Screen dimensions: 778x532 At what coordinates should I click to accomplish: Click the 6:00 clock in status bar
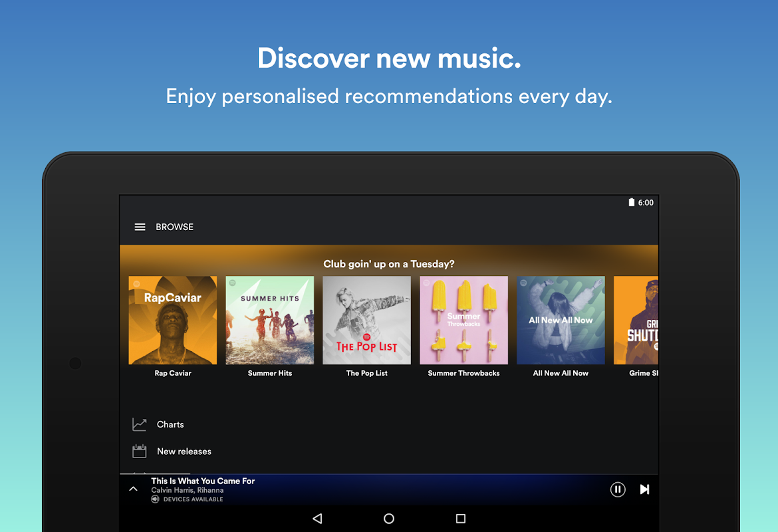point(646,202)
